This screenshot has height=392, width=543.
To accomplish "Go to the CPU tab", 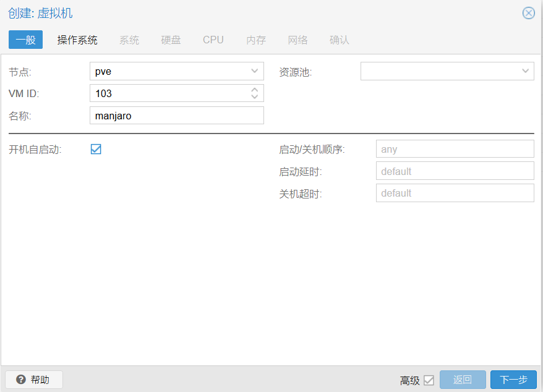I will pos(213,40).
